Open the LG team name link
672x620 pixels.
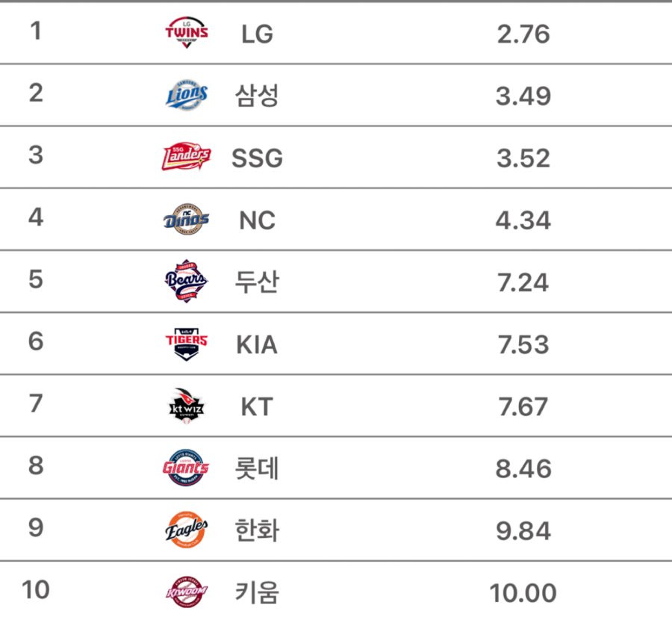click(x=257, y=34)
